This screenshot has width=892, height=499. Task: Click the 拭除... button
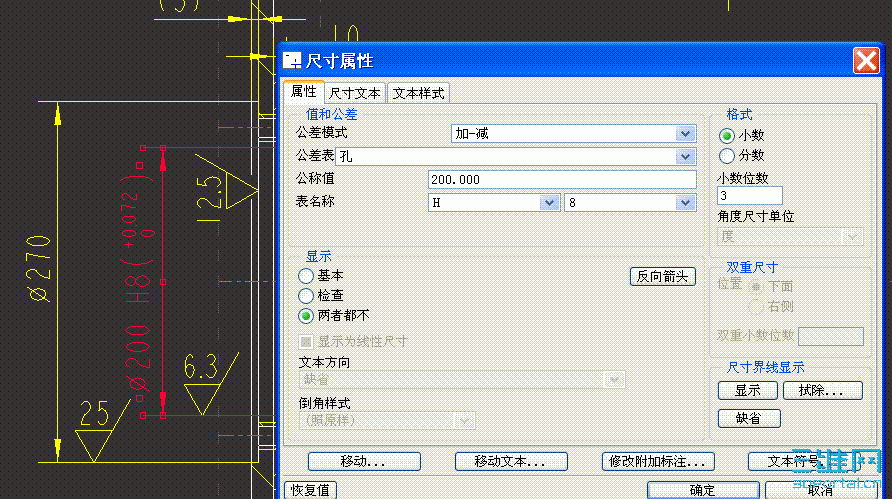pos(823,391)
